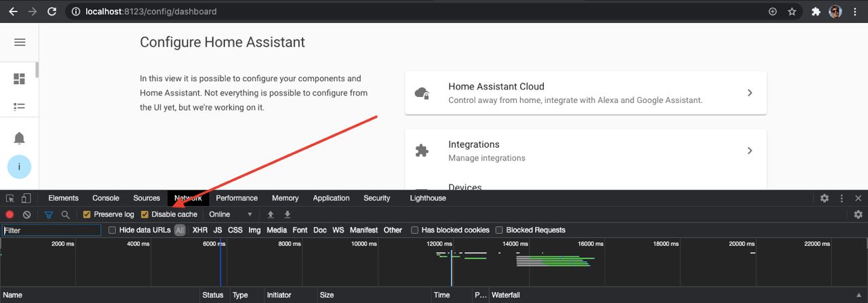Click the network Filter text field
This screenshot has height=303, width=868.
(52, 230)
